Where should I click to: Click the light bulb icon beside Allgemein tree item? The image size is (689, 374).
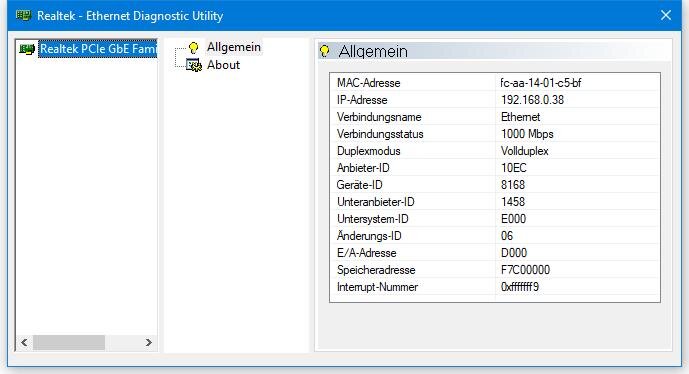click(193, 47)
